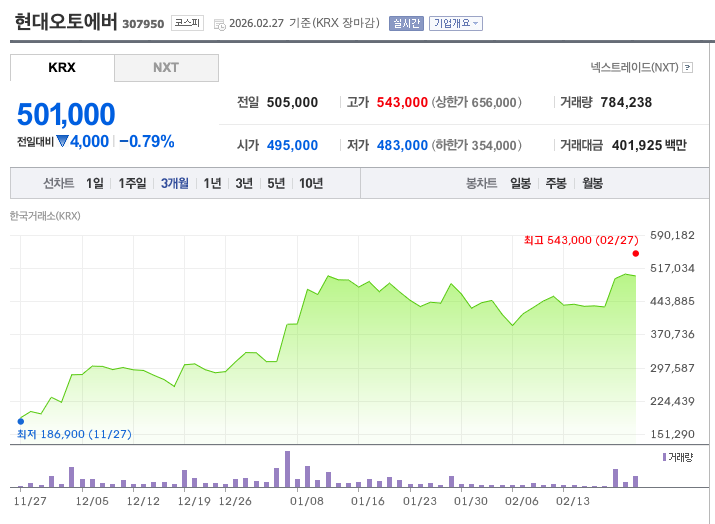
Task: Select the 1주일 line chart period
Action: [x=132, y=183]
